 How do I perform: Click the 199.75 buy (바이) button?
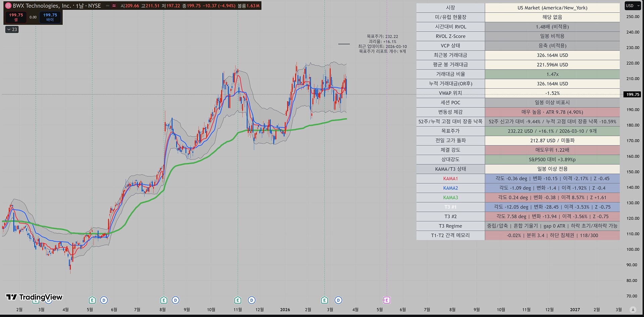[50, 17]
